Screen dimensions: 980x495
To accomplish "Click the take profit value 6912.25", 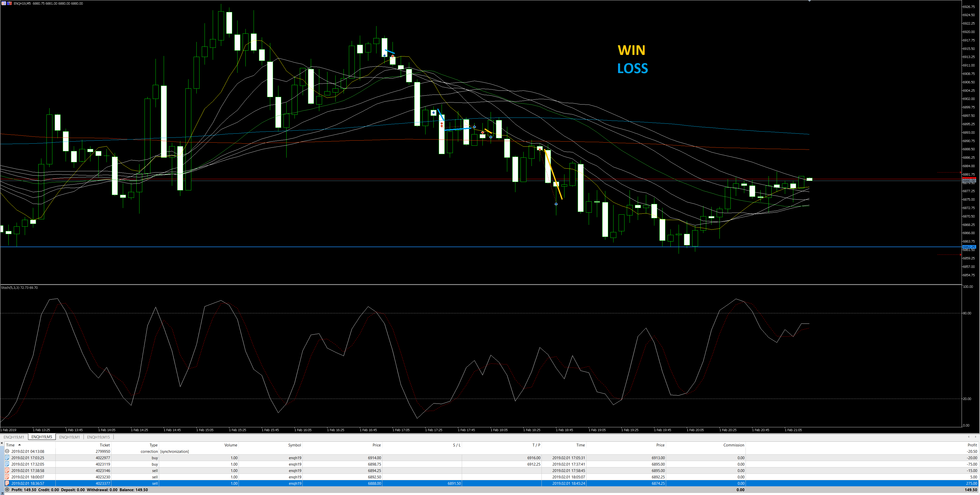I will [x=534, y=464].
